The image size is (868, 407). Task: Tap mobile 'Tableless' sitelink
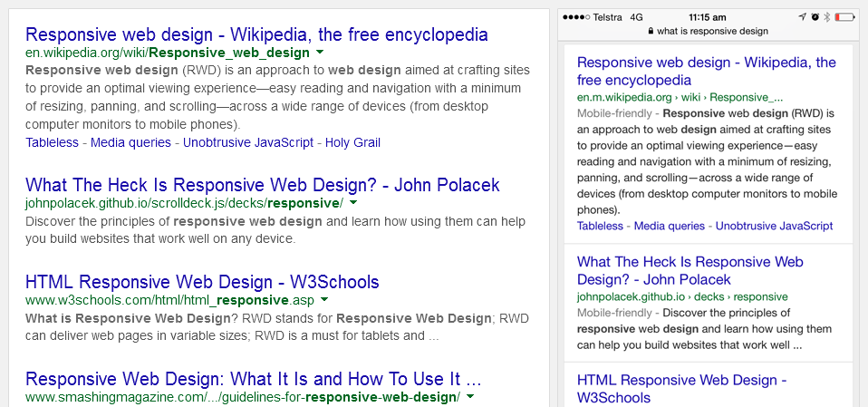click(x=600, y=226)
